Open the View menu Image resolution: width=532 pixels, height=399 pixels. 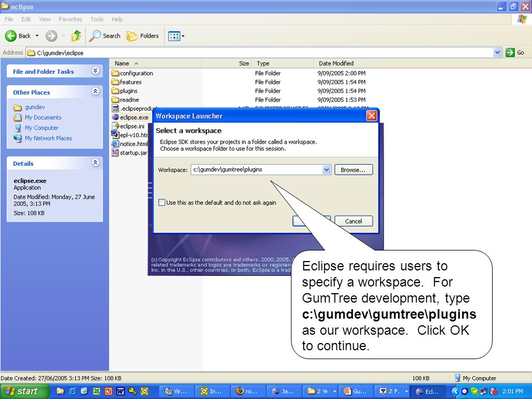44,19
